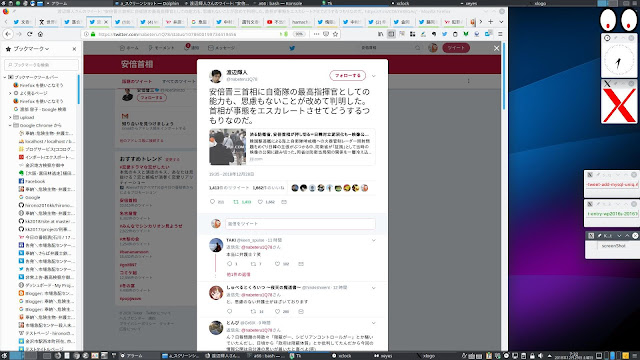
Task: Reload the page in Firefox
Action: click(29, 34)
